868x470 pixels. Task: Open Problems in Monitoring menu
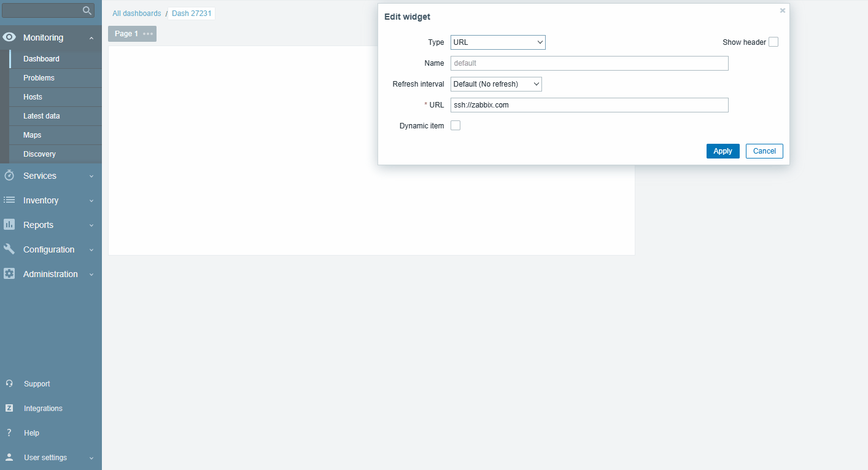39,78
